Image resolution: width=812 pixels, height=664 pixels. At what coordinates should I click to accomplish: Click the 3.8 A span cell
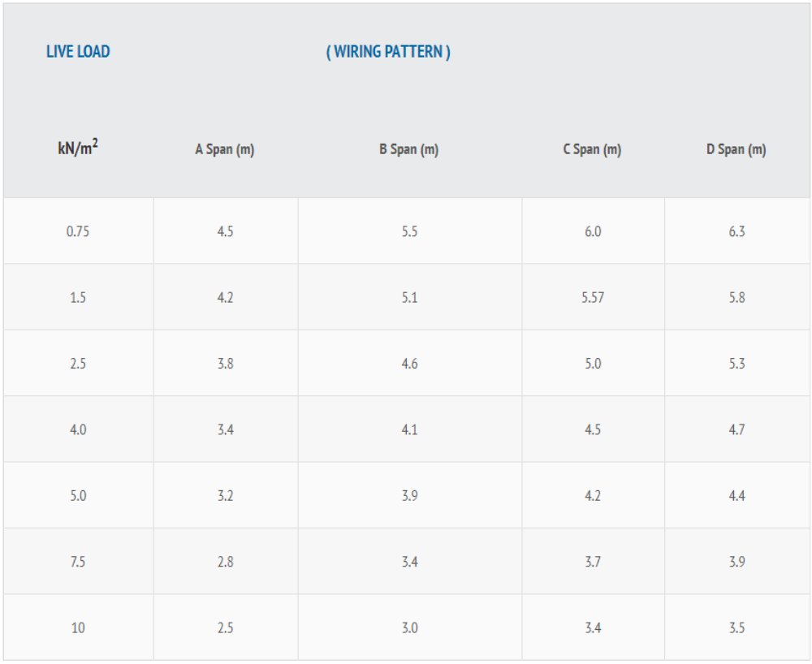pyautogui.click(x=225, y=364)
